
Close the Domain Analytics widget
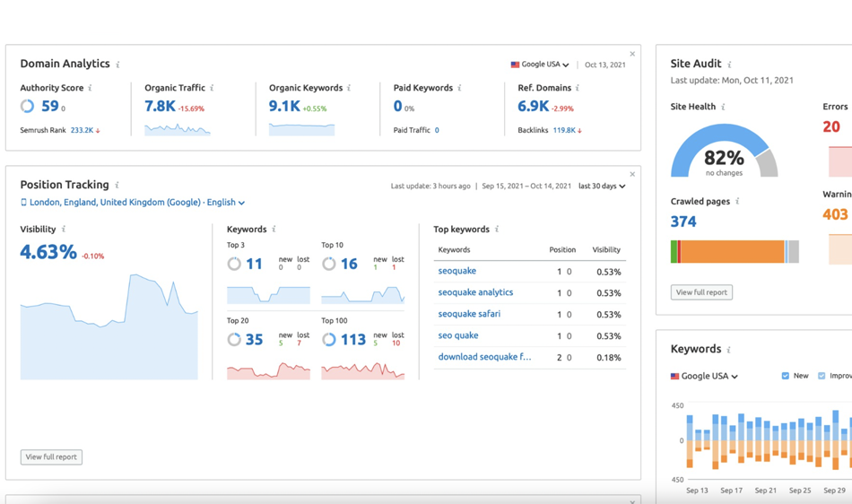pyautogui.click(x=632, y=54)
